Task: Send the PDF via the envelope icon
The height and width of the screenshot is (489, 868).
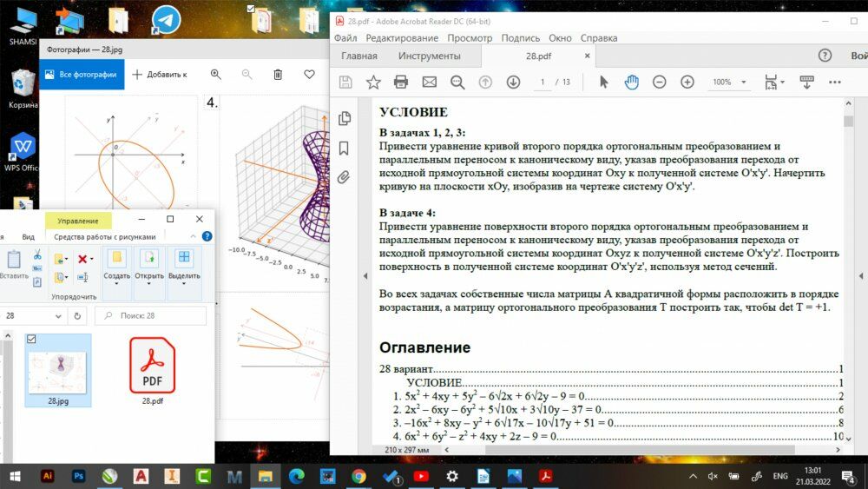Action: click(430, 82)
